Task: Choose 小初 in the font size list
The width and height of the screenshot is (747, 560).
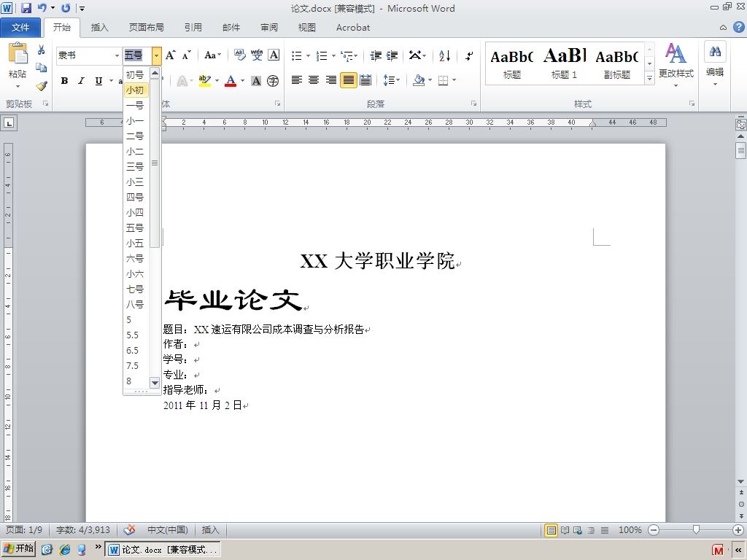Action: point(136,90)
